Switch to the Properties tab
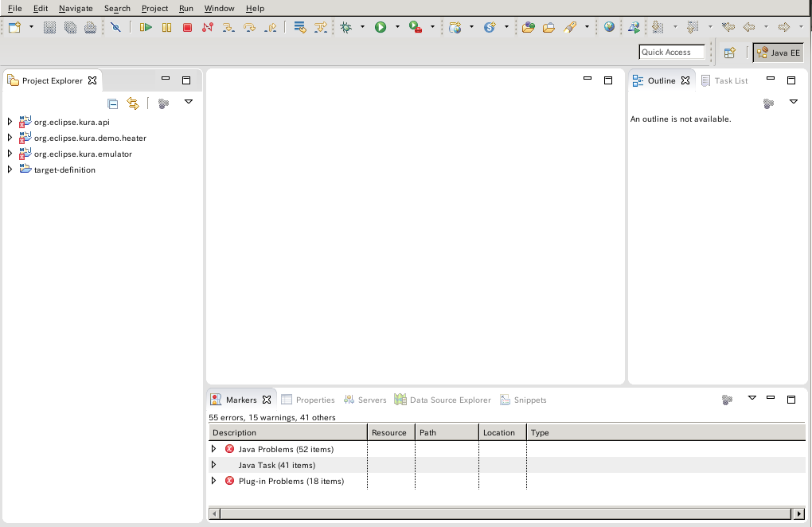Image resolution: width=812 pixels, height=527 pixels. click(x=308, y=400)
